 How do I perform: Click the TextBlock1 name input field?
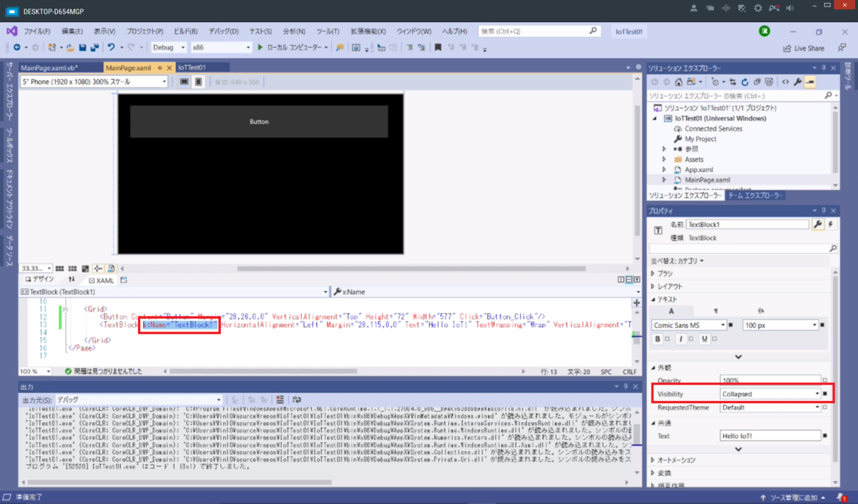click(x=748, y=224)
